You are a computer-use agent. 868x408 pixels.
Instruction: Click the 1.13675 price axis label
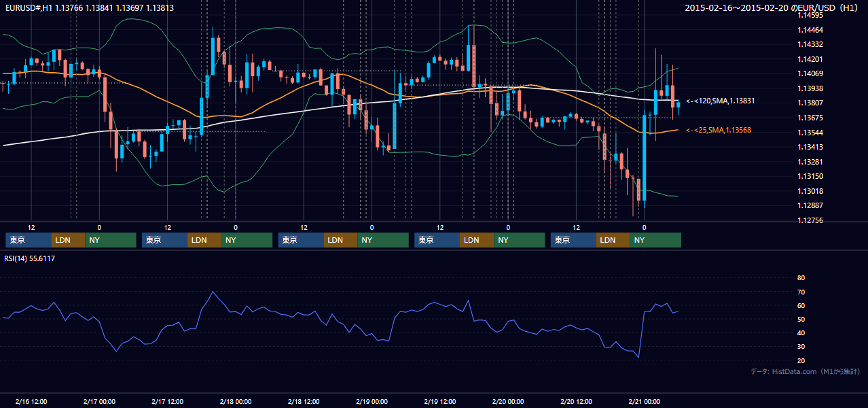812,118
